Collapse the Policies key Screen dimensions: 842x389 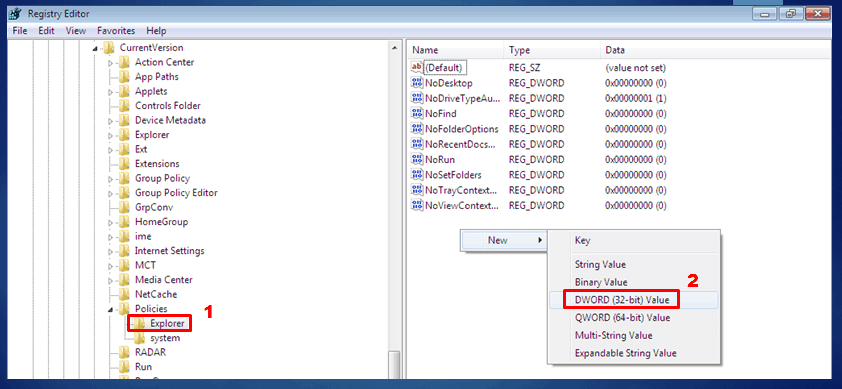coord(111,309)
